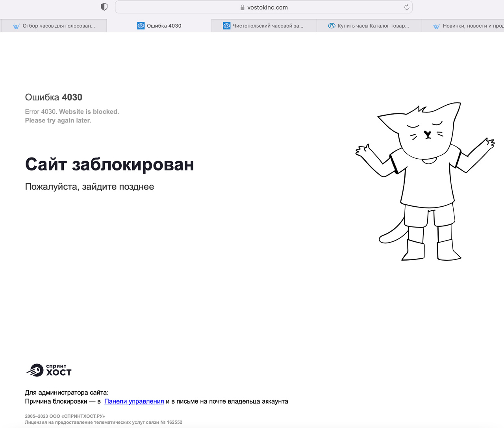The image size is (504, 428).
Task: Click the shrugging cat illustration
Action: (x=425, y=181)
